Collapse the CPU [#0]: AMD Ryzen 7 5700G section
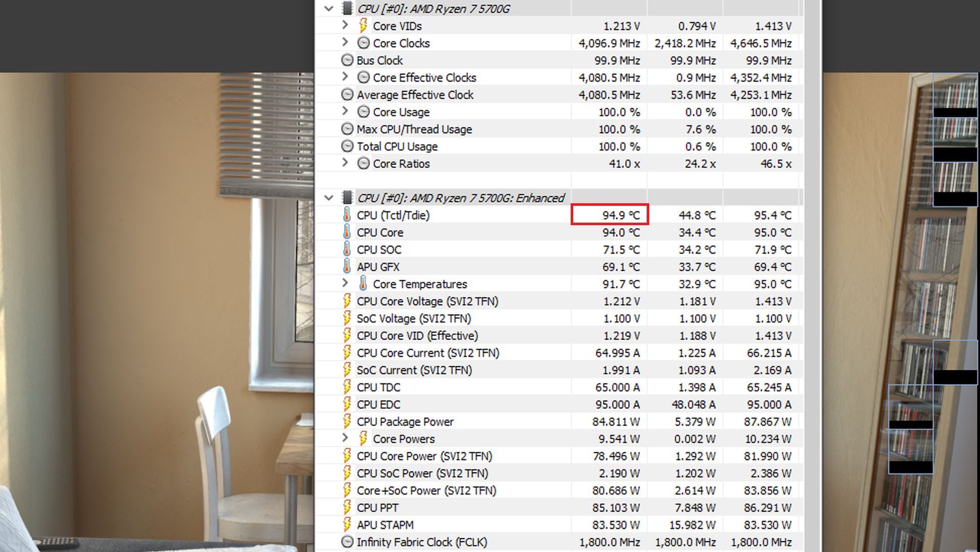Image resolution: width=980 pixels, height=552 pixels. coord(328,8)
